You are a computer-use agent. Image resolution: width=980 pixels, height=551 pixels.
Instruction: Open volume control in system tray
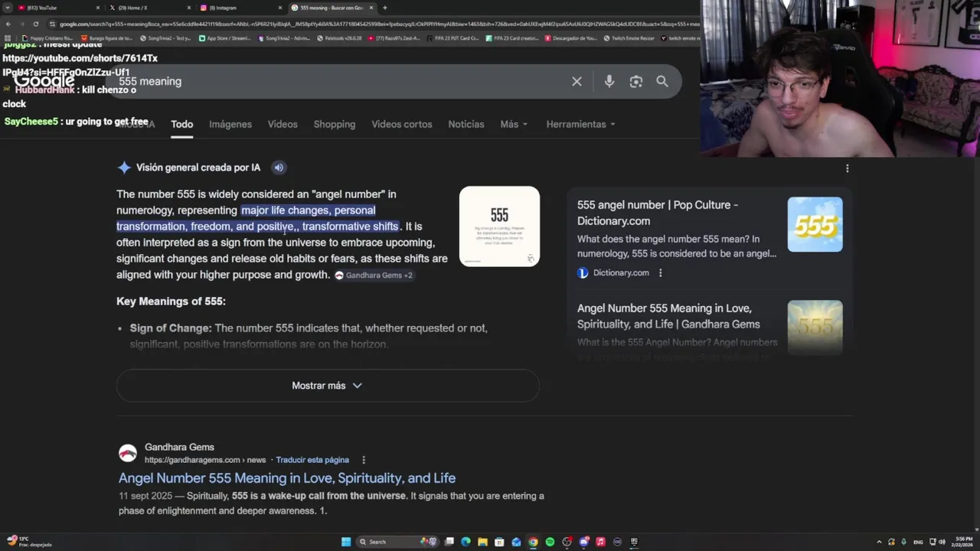click(x=942, y=542)
